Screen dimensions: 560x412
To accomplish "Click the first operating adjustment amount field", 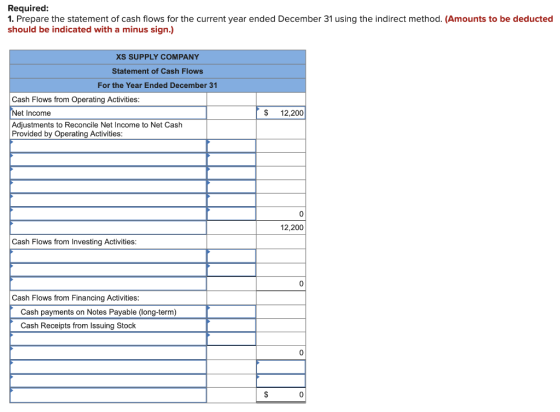I will tap(231, 146).
